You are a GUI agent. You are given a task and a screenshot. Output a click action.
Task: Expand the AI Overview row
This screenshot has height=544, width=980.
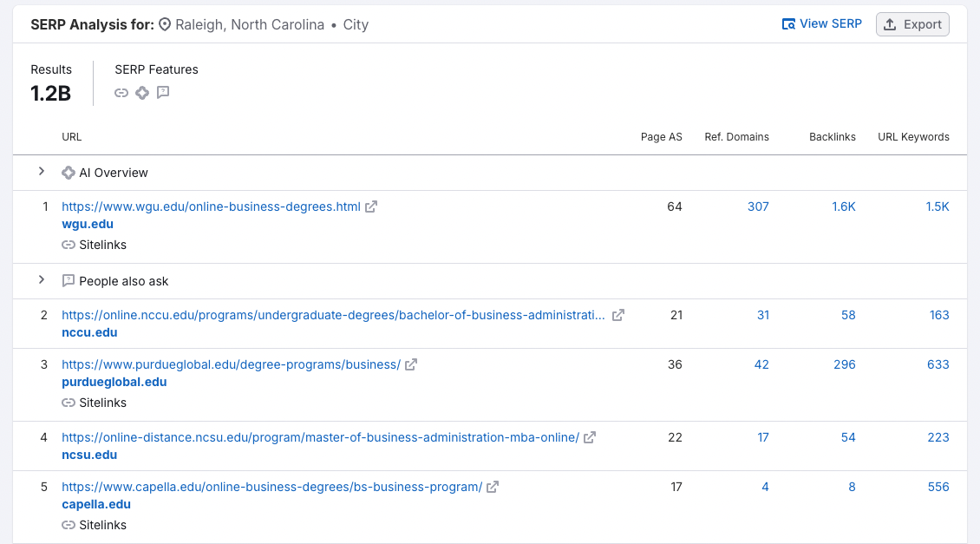(x=42, y=173)
